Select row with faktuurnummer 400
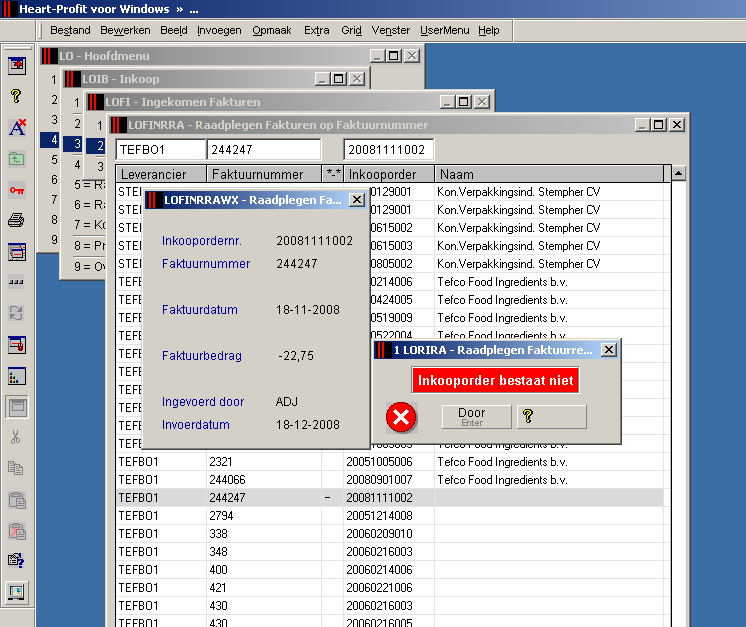746x627 pixels. (x=390, y=569)
